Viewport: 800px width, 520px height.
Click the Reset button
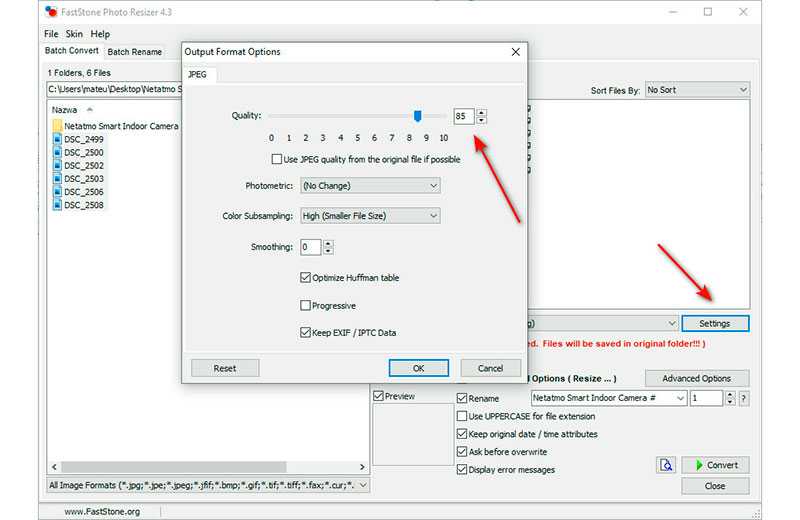pyautogui.click(x=225, y=368)
